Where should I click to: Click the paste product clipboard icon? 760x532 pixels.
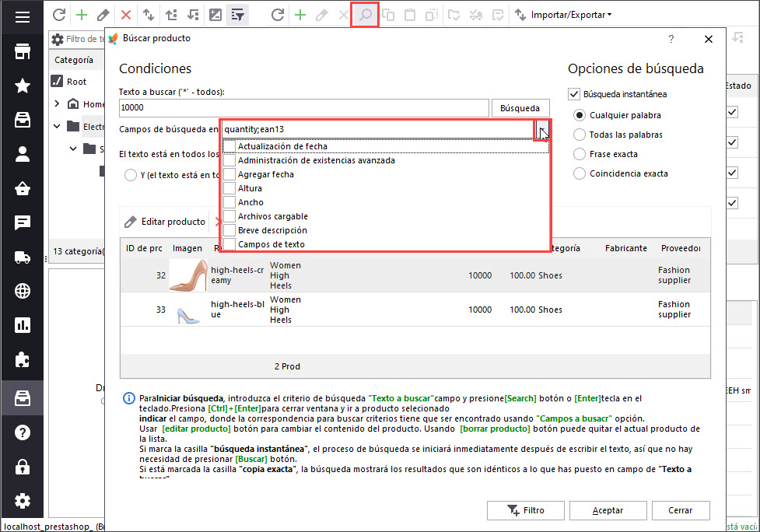(x=410, y=15)
